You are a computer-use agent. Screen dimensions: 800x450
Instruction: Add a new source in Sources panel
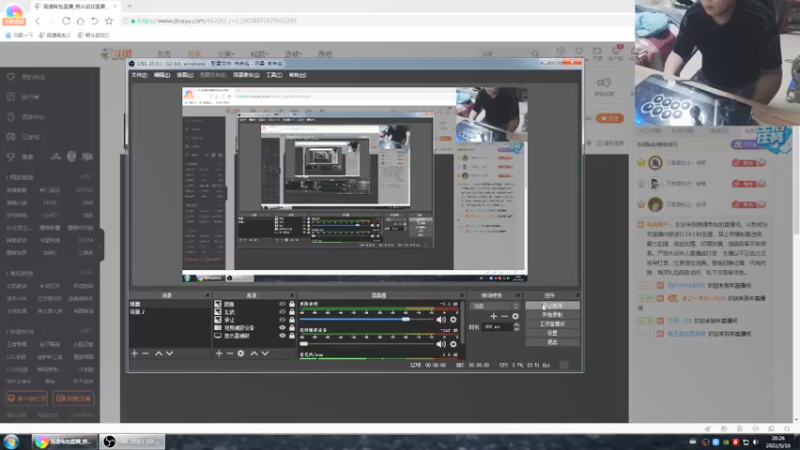219,353
